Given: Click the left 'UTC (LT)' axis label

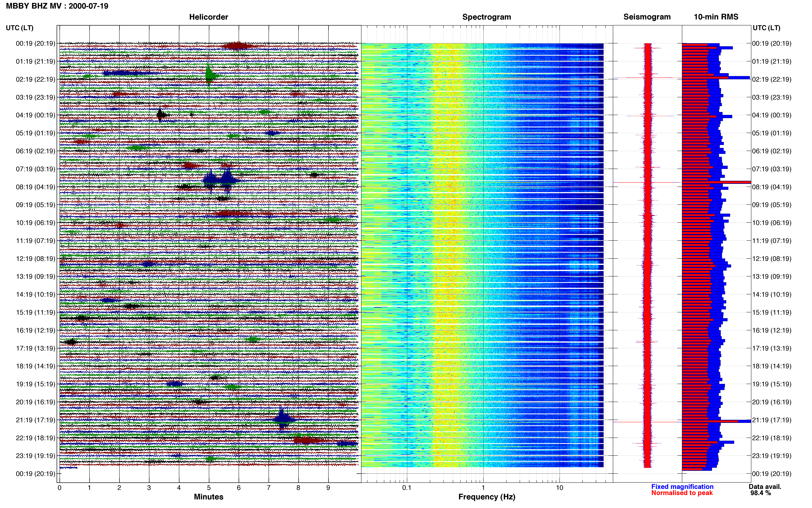Looking at the screenshot, I should [x=20, y=28].
